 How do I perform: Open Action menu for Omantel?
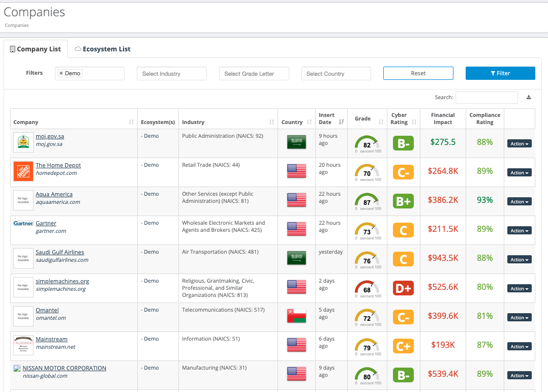coord(520,318)
